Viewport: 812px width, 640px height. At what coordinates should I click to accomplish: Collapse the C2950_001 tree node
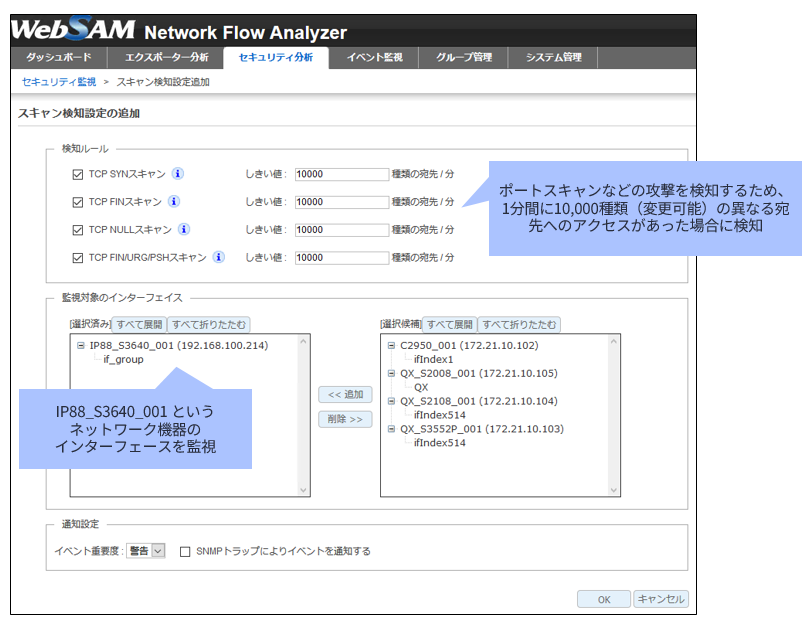tap(392, 345)
